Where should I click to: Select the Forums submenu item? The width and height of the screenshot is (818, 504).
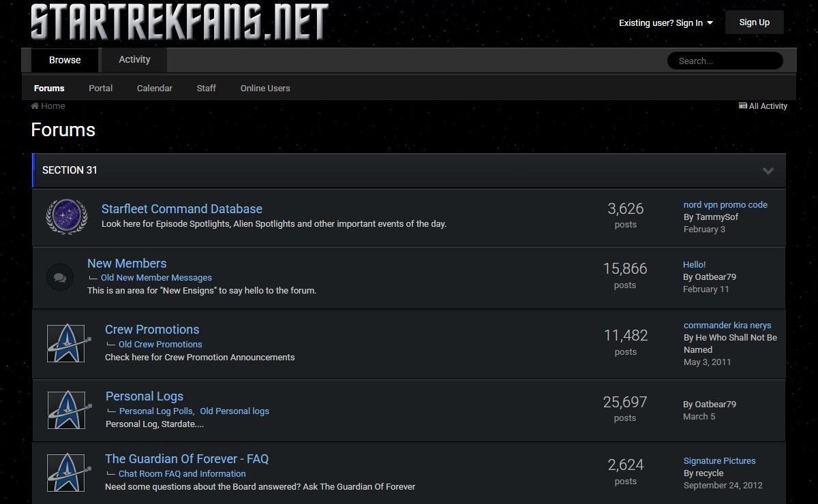[49, 89]
